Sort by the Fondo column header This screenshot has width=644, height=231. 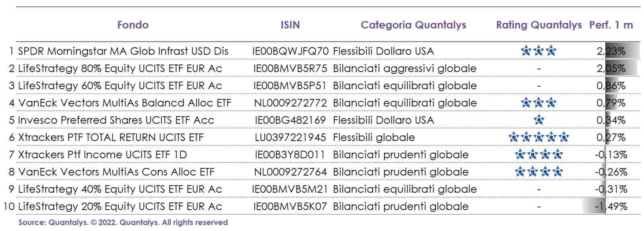tap(133, 25)
